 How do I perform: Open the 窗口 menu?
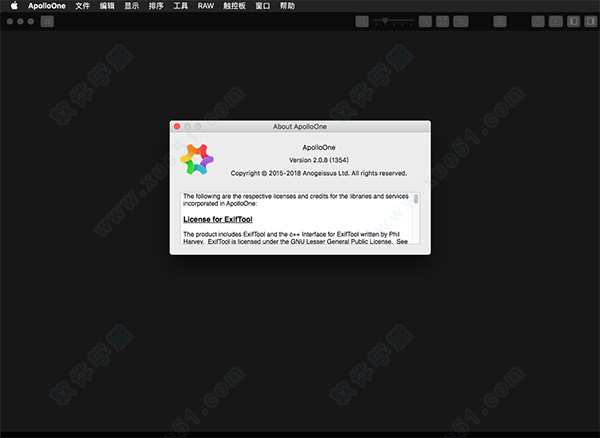[x=262, y=6]
